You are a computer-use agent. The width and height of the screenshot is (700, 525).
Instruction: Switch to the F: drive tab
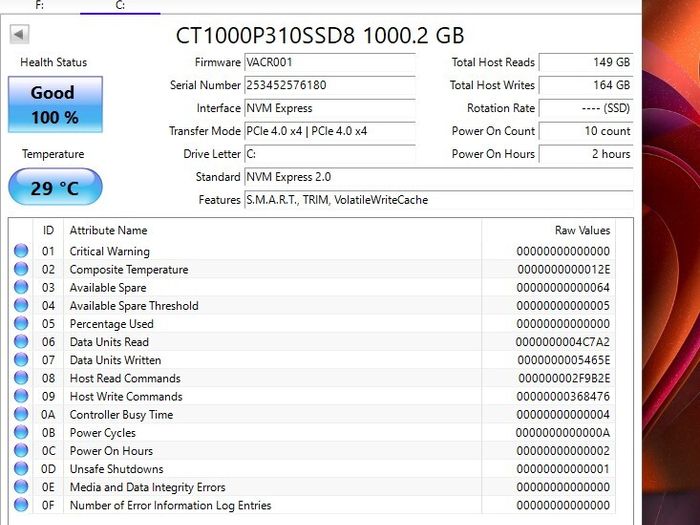(40, 6)
